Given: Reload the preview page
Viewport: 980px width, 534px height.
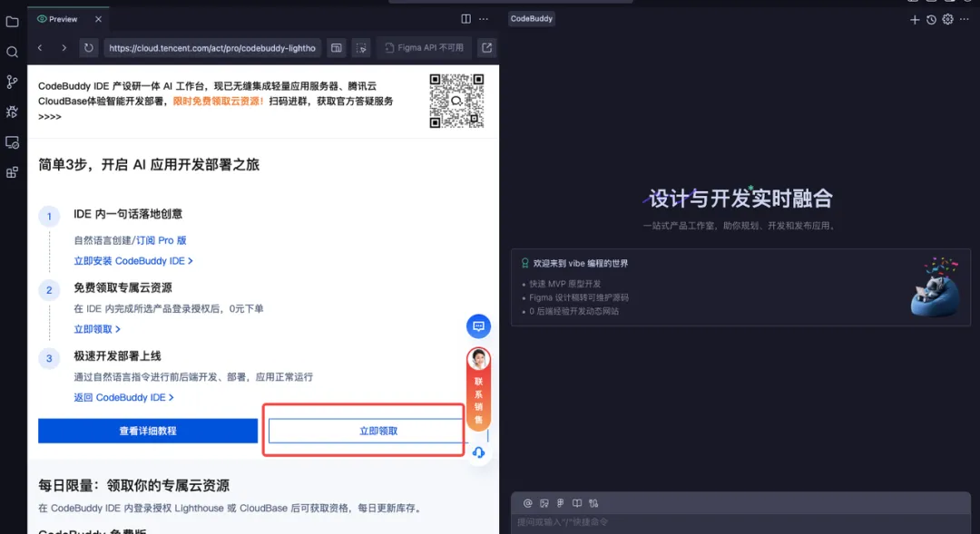Looking at the screenshot, I should point(89,47).
